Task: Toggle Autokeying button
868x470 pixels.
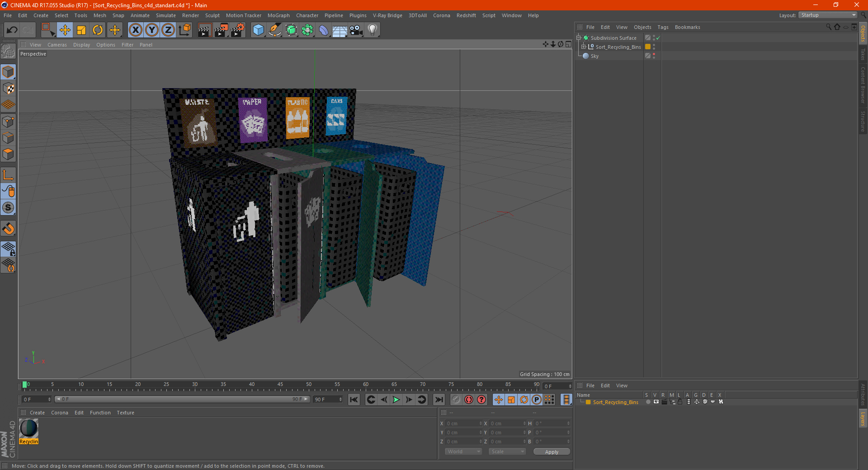Action: tap(469, 399)
